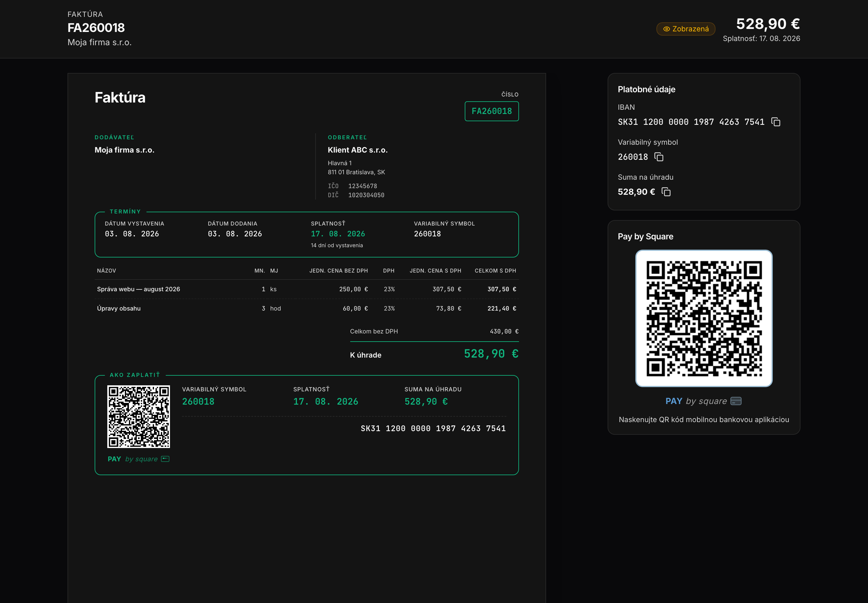Image resolution: width=868 pixels, height=603 pixels.
Task: Copy the IBAN with the copy icon
Action: [x=776, y=122]
